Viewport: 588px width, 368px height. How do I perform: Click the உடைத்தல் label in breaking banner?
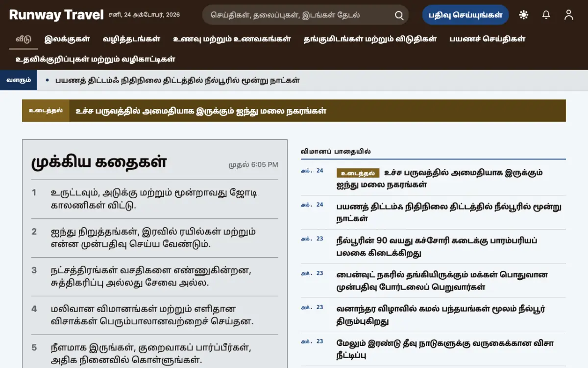tap(46, 111)
